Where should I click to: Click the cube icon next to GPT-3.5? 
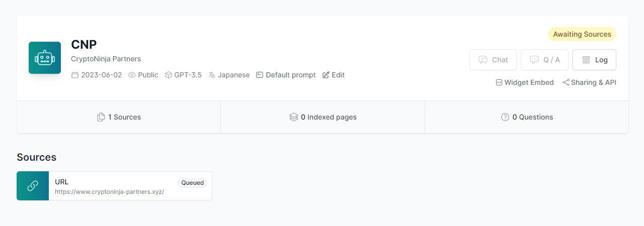tap(169, 75)
